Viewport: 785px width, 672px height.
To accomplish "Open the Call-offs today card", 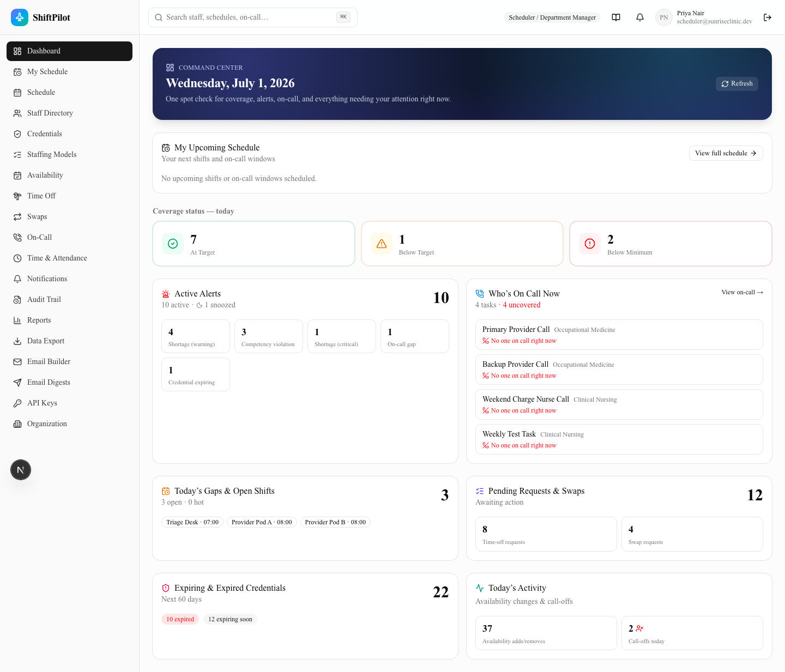I will (x=692, y=633).
